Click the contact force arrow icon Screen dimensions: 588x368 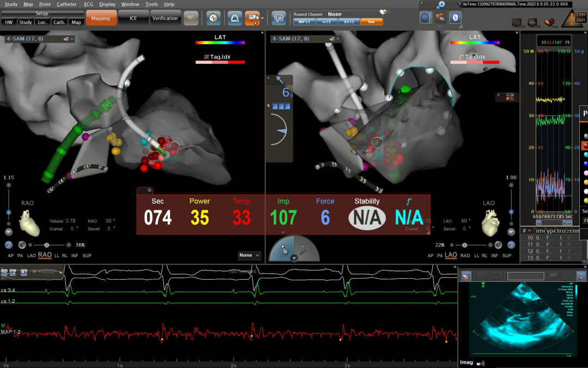(x=280, y=80)
